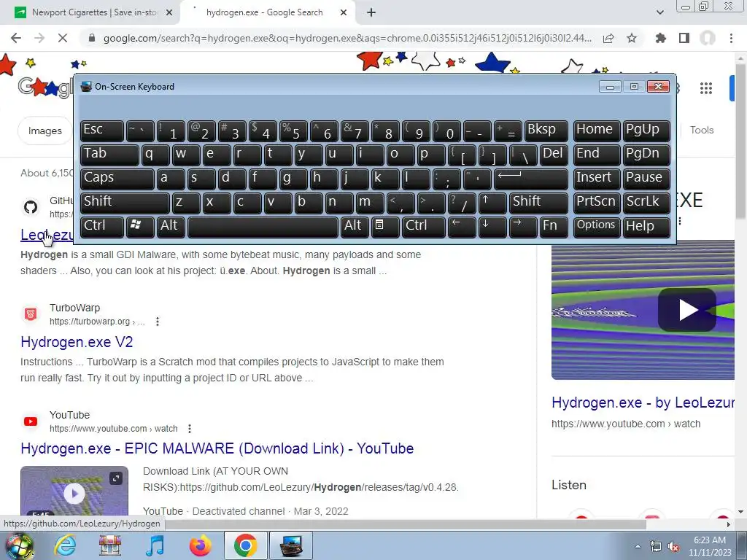Click the context menu key on the keyboard
Image resolution: width=747 pixels, height=560 pixels.
tap(385, 227)
